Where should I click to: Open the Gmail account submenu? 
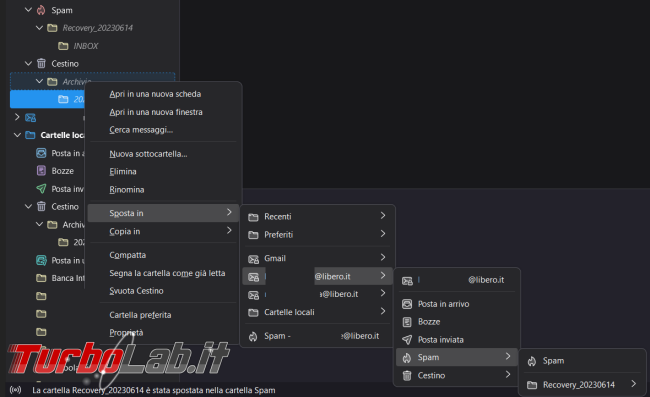click(317, 258)
